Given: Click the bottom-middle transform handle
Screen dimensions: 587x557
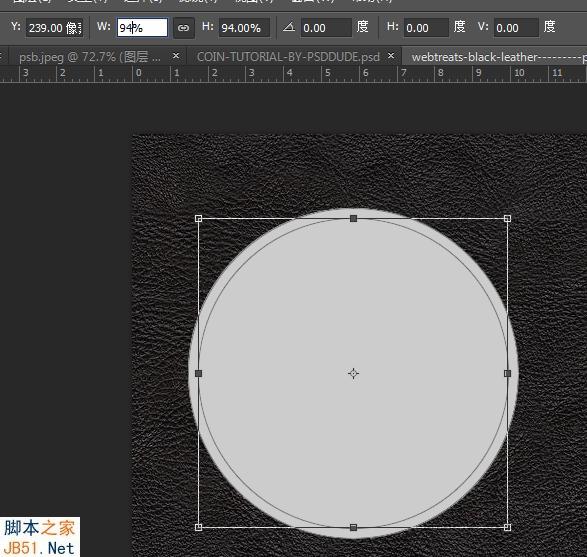Looking at the screenshot, I should coord(353,527).
